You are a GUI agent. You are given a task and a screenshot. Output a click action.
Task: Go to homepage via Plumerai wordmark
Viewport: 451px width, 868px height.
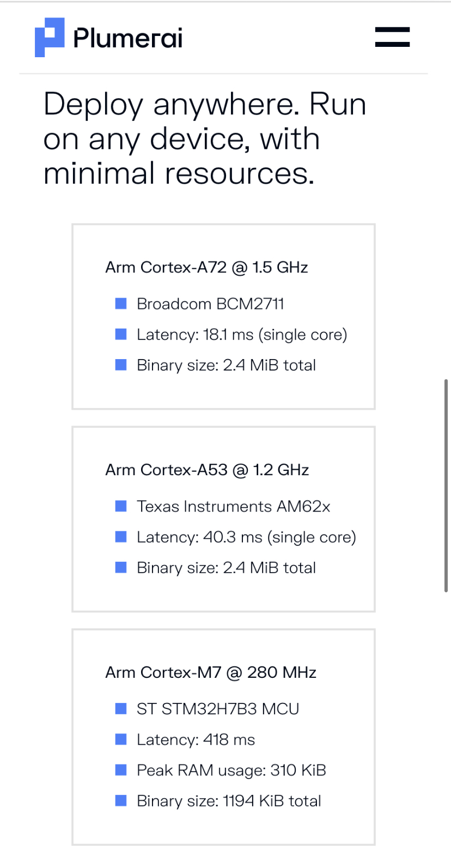(128, 38)
